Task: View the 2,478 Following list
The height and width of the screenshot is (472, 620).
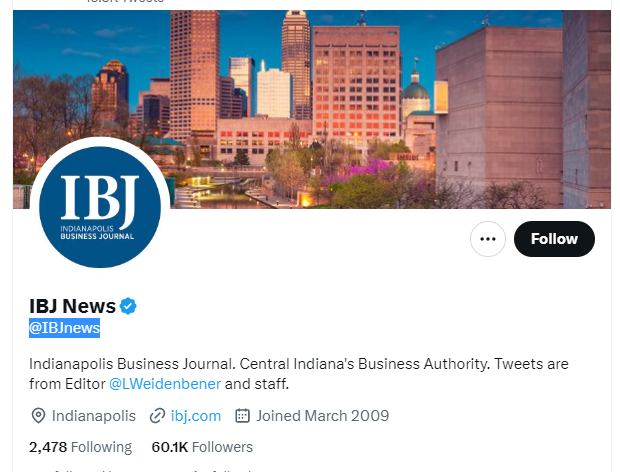Action: coord(80,447)
